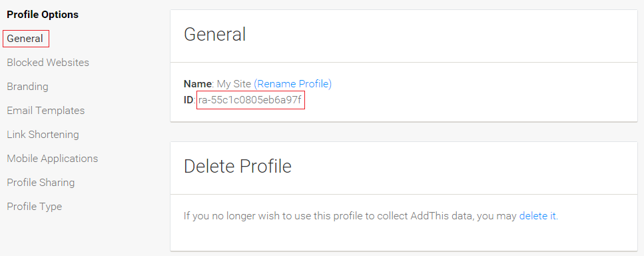Viewport: 644px width, 256px height.
Task: Click the Profile Options sidebar heading
Action: click(43, 15)
